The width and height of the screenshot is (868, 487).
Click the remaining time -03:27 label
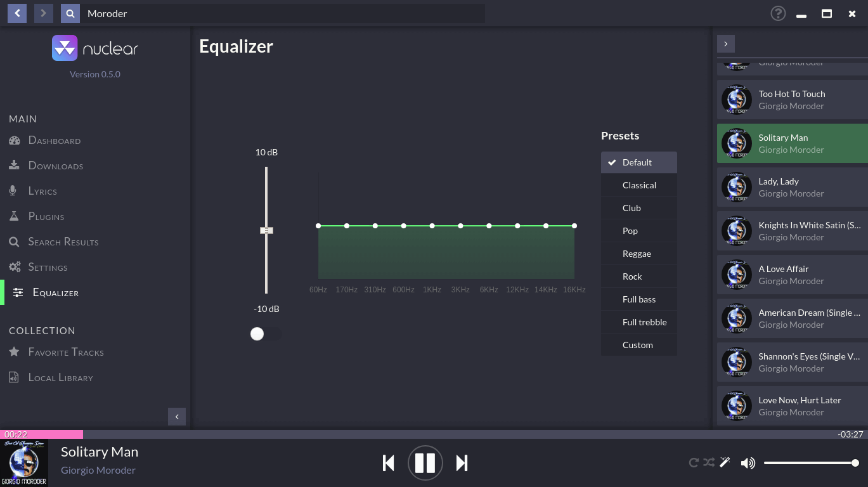(850, 434)
